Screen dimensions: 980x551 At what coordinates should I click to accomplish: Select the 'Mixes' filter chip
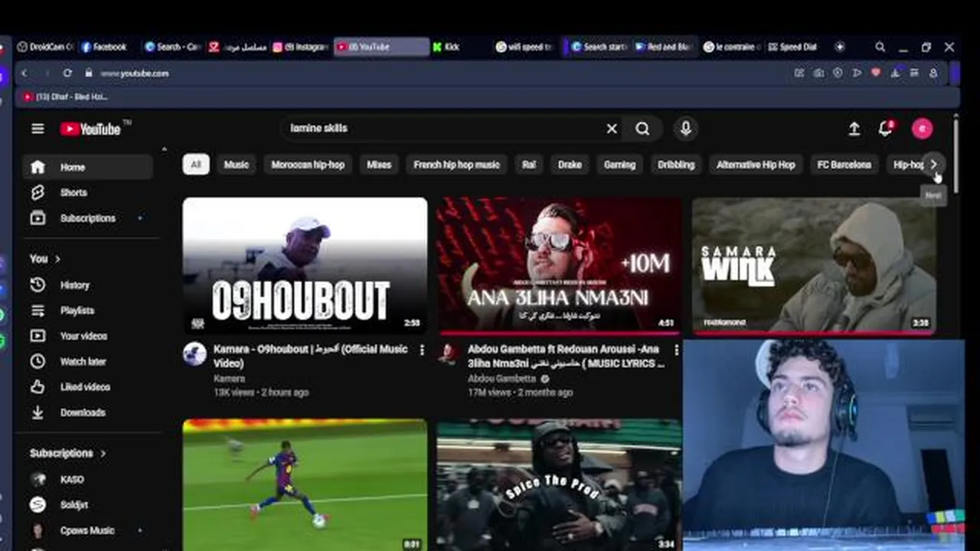[x=379, y=165]
